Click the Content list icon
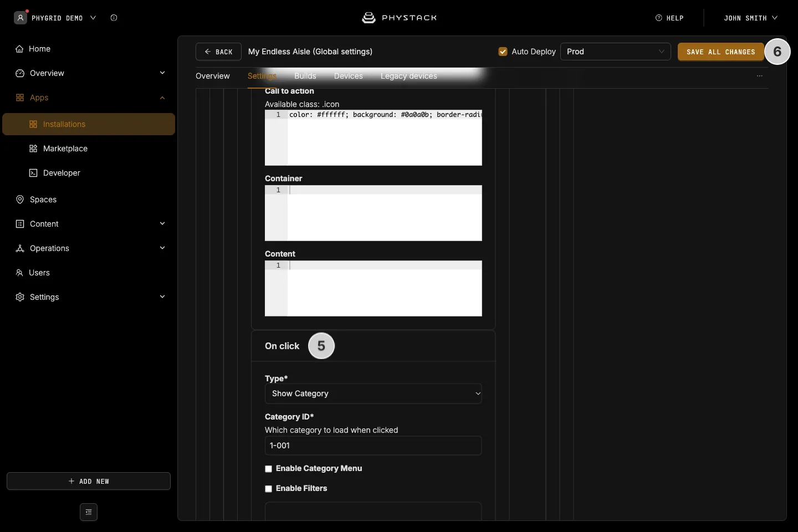 tap(20, 224)
